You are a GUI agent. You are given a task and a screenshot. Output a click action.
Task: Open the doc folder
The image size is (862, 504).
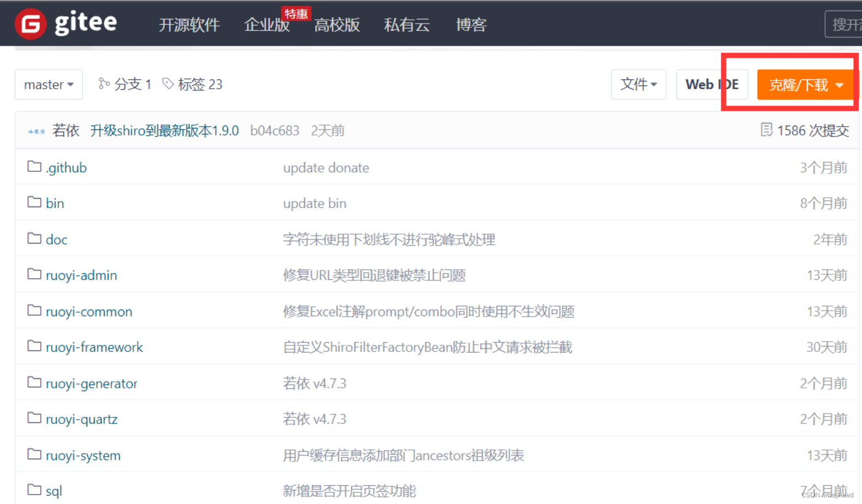coord(56,240)
